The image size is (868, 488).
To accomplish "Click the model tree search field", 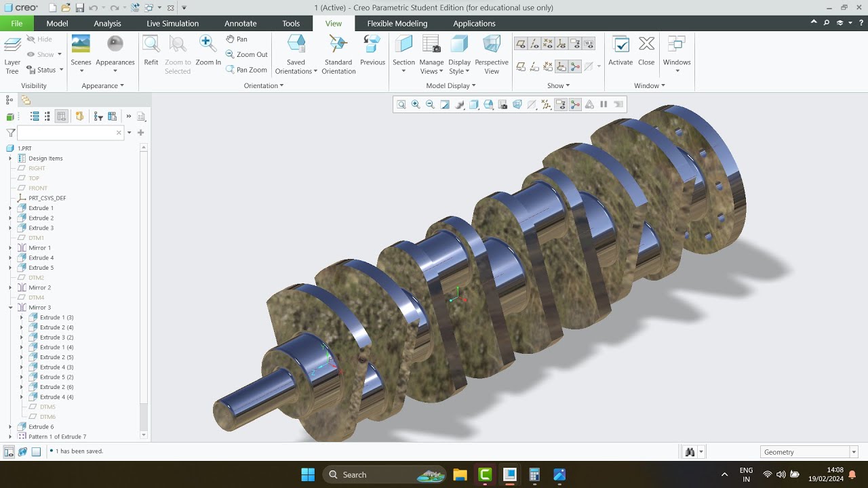I will (x=71, y=133).
